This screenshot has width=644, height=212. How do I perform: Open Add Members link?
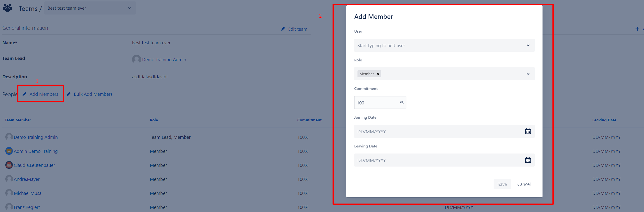(44, 94)
